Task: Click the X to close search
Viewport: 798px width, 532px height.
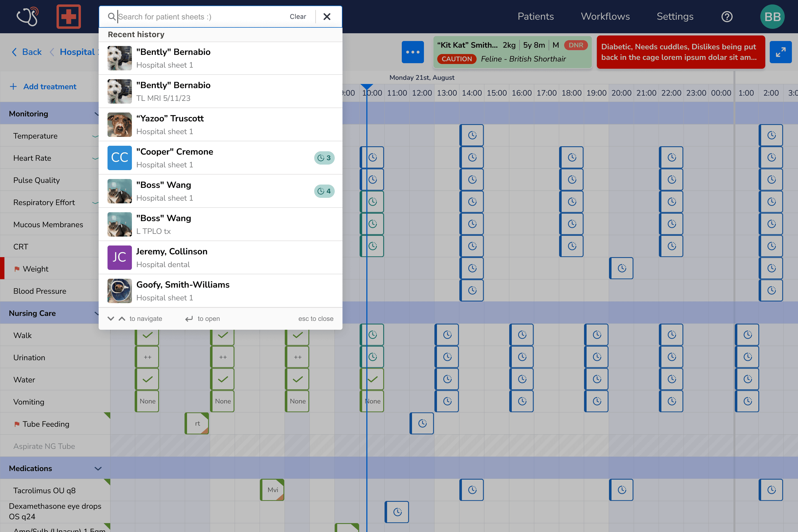Action: click(327, 17)
